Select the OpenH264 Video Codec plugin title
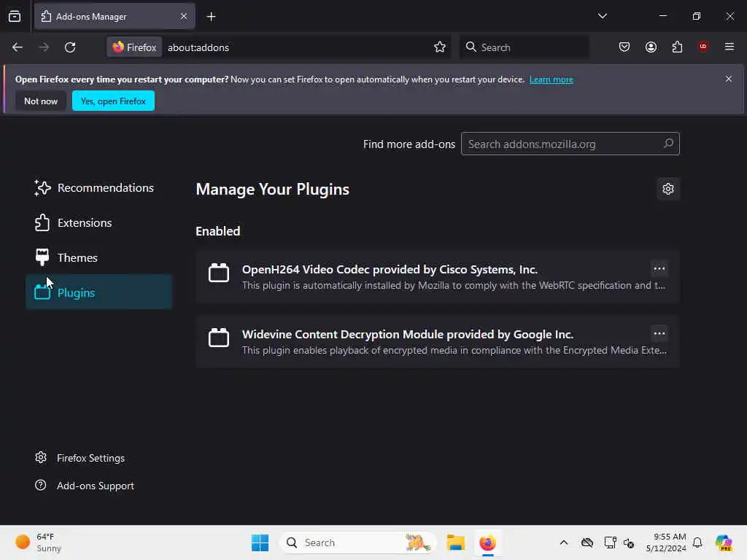 pos(390,270)
